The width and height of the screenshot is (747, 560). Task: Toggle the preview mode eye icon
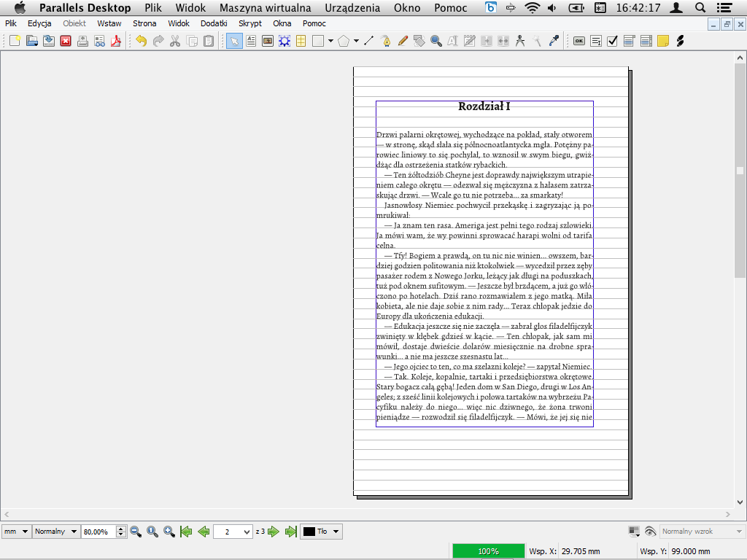point(650,532)
